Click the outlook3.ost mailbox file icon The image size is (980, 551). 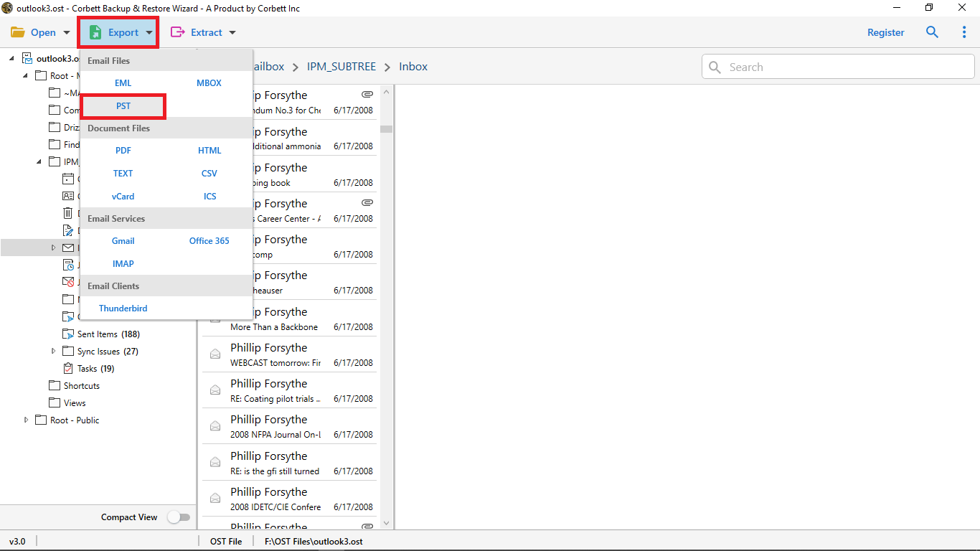(x=27, y=58)
